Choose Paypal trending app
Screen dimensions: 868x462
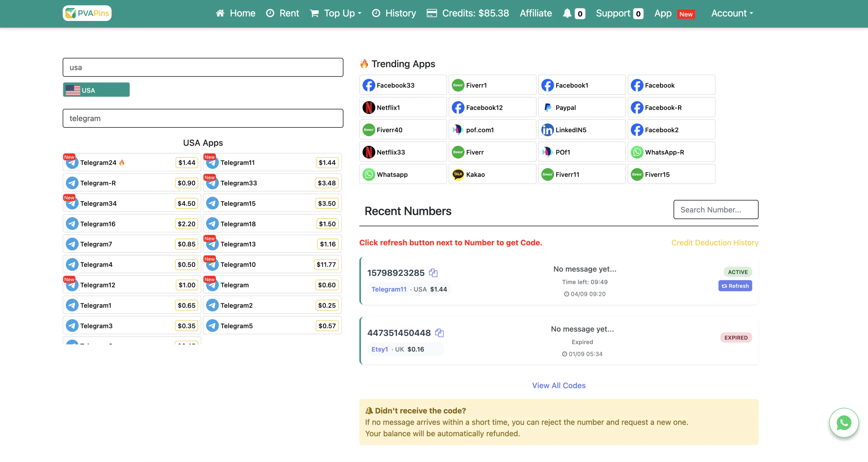click(x=582, y=107)
